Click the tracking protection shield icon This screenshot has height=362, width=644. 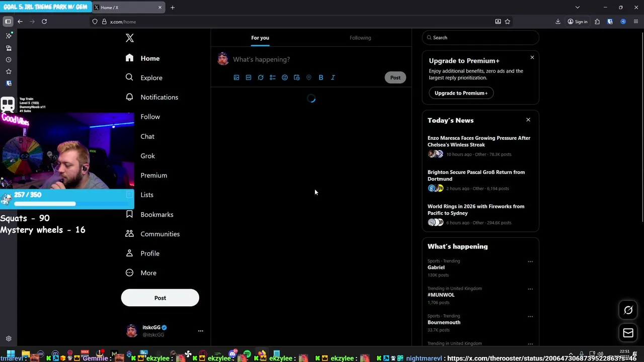(x=95, y=22)
